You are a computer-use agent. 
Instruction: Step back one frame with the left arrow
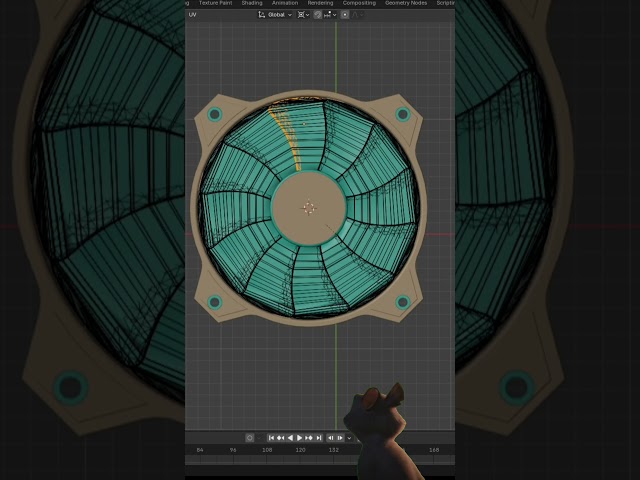(331, 438)
